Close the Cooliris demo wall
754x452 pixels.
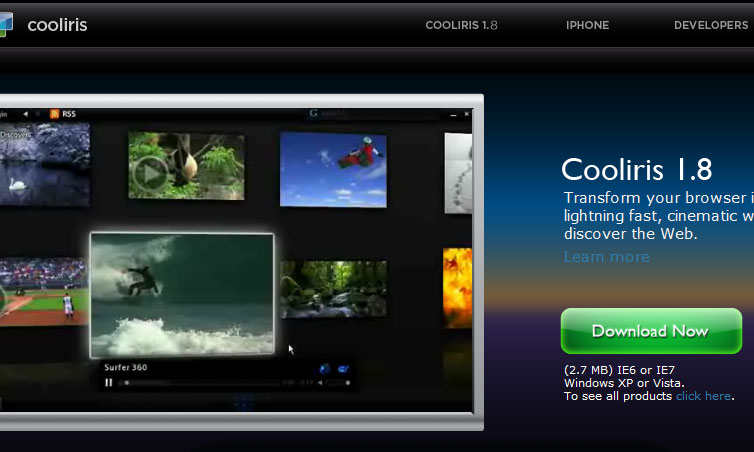tap(466, 114)
